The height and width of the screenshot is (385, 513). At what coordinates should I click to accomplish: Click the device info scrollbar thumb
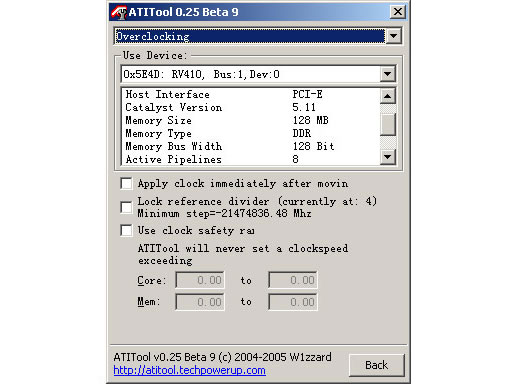tap(387, 124)
